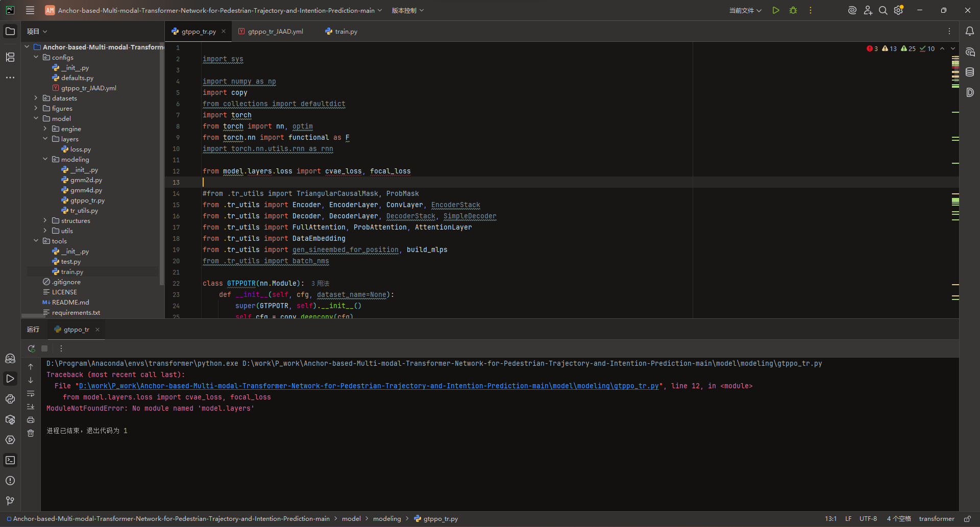Screen dimensions: 980x527
Task: Open the Project tool window icon
Action: pyautogui.click(x=10, y=31)
